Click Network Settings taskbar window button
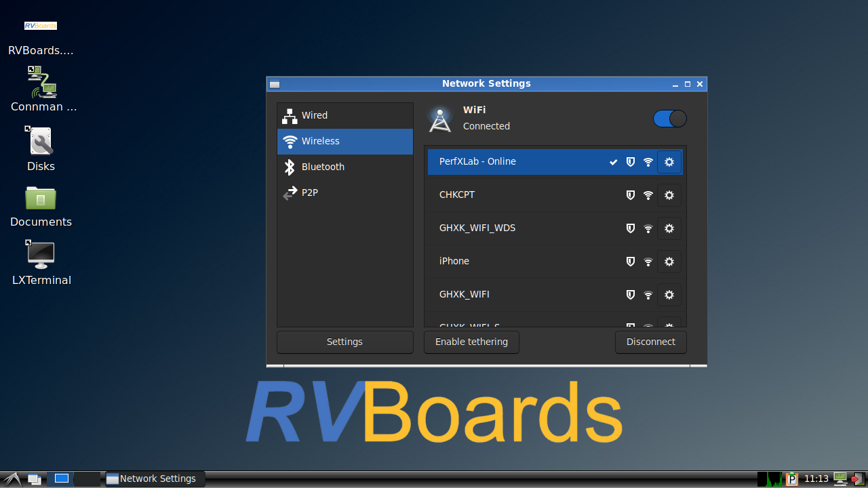Screen dimensions: 868x488 [154, 479]
